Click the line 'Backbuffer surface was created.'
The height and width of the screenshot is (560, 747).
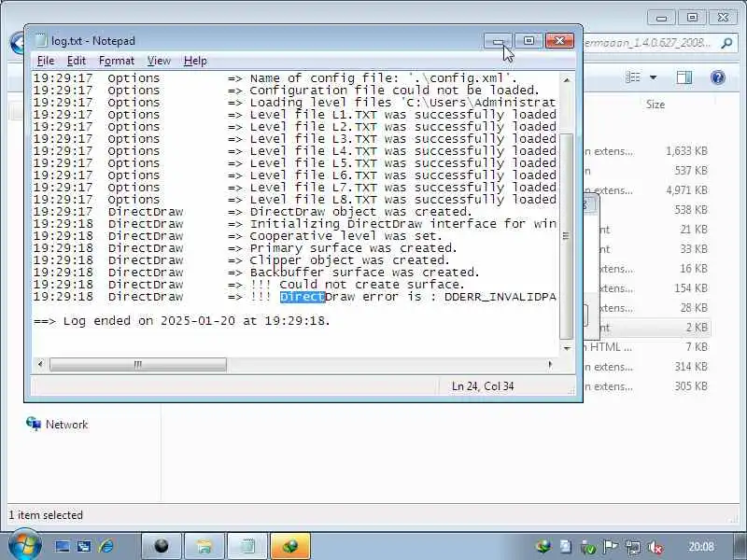pos(364,273)
